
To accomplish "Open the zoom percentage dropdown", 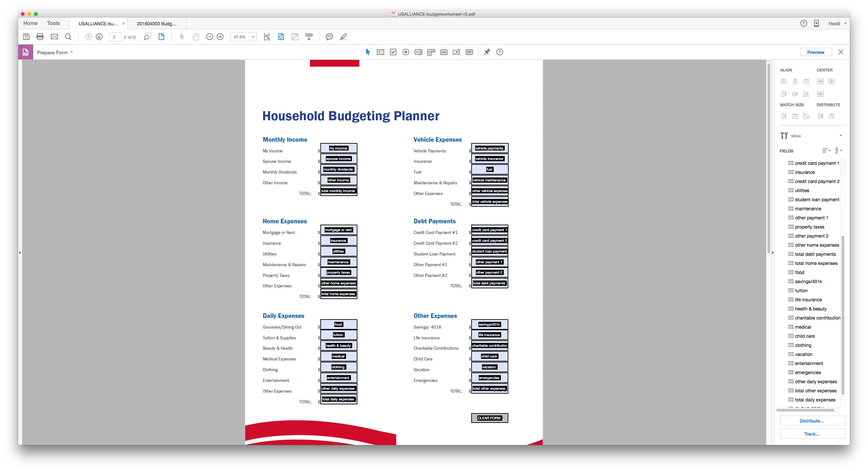I will tap(253, 37).
